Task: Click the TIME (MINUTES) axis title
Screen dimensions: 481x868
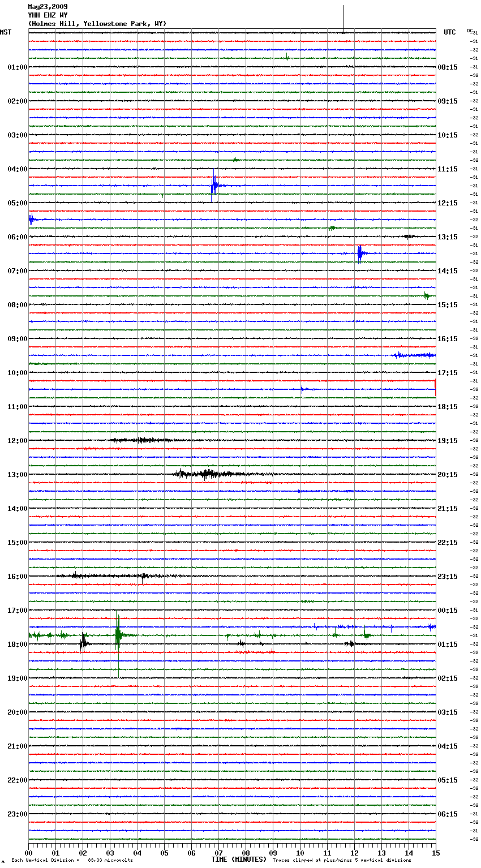Action: pyautogui.click(x=239, y=860)
